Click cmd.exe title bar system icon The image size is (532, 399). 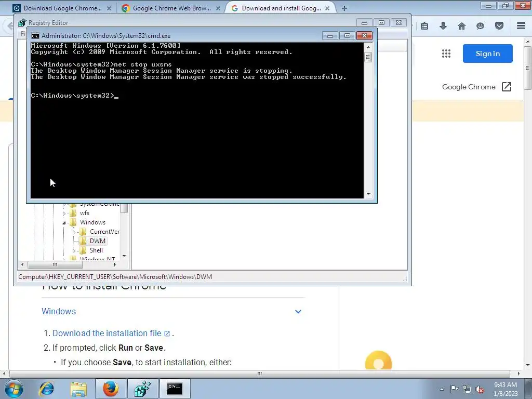point(35,36)
